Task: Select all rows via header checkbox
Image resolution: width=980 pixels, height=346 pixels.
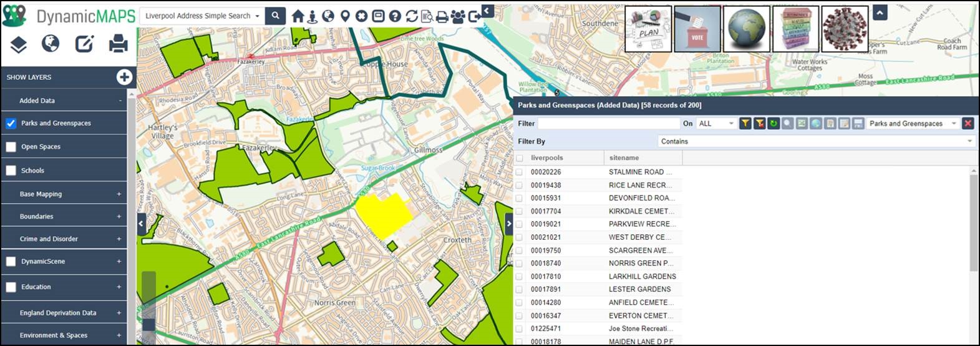Action: point(520,158)
